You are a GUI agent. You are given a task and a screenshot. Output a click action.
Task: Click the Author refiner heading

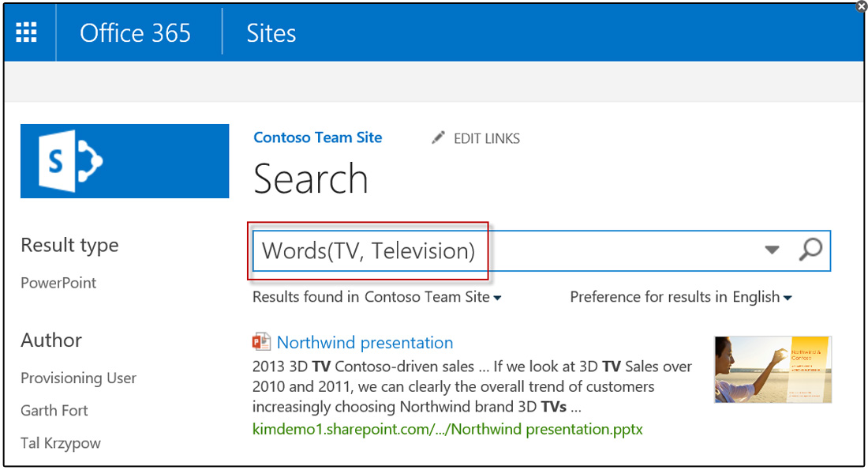pyautogui.click(x=51, y=340)
